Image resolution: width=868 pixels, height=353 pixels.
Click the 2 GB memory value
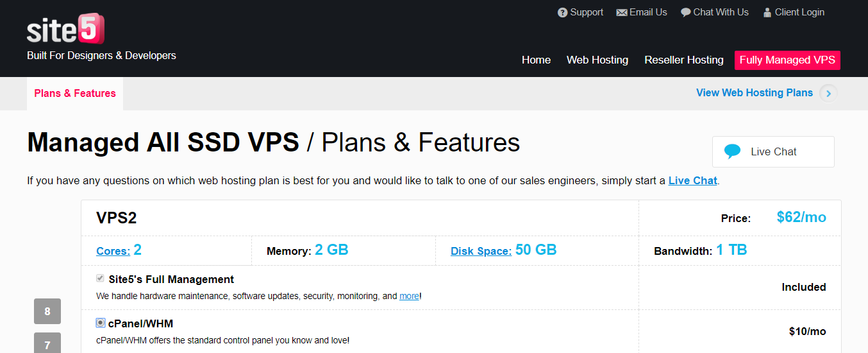point(331,250)
